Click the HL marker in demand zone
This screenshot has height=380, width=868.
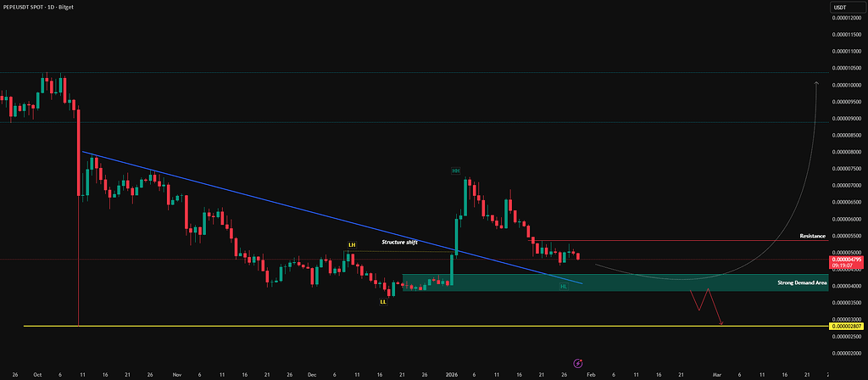[564, 287]
